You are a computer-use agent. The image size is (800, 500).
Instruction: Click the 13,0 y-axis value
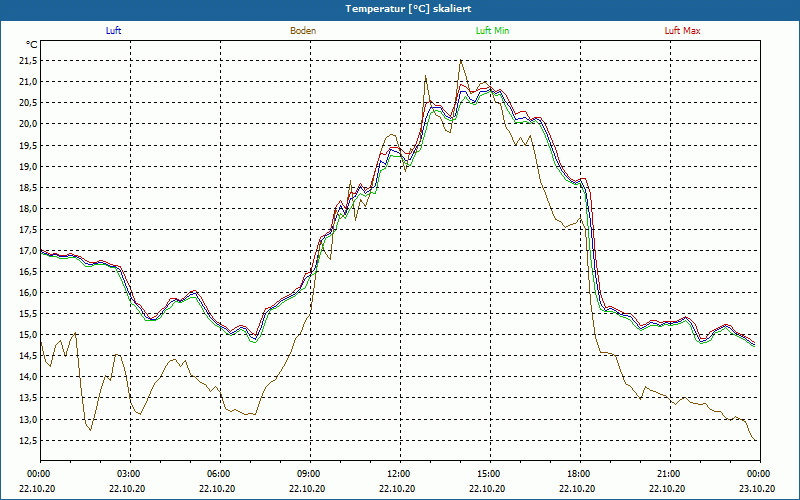point(28,419)
